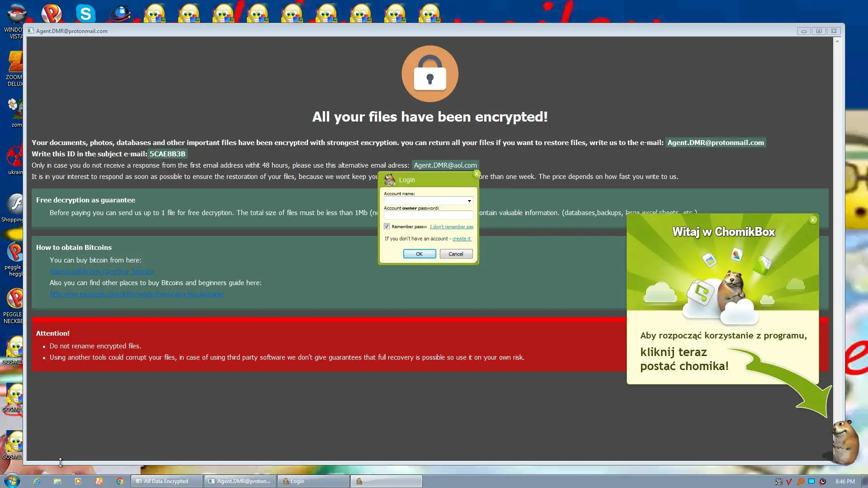Switch to All Data Encrypted taskbar window
Image resolution: width=868 pixels, height=488 pixels.
[166, 481]
